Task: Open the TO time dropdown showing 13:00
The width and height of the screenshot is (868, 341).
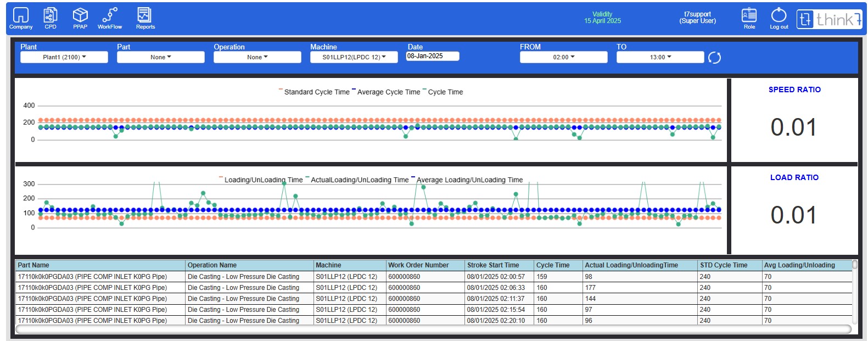Action: click(660, 57)
